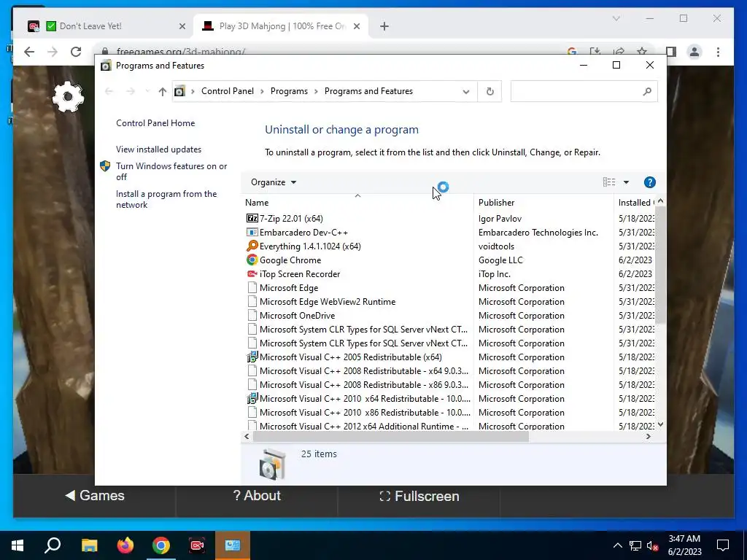Click the iTop Screen Recorder list icon
This screenshot has width=747, height=560.
point(252,274)
